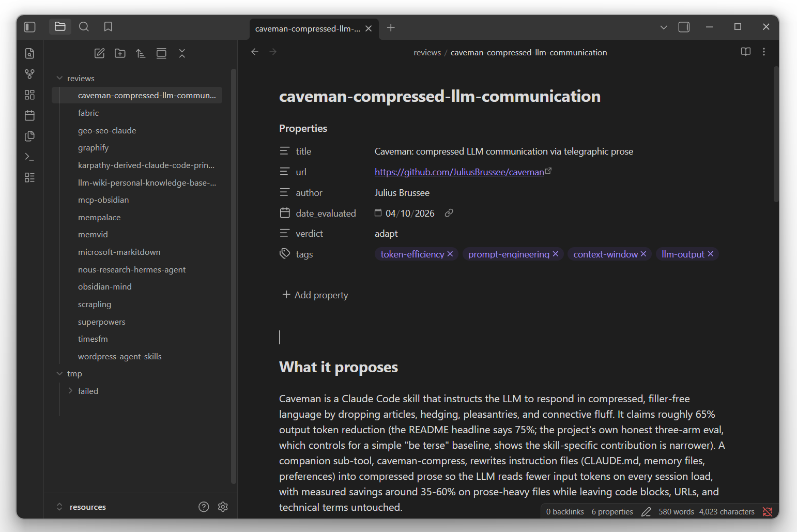Create a new note with the pencil icon
797x532 pixels.
tap(100, 53)
